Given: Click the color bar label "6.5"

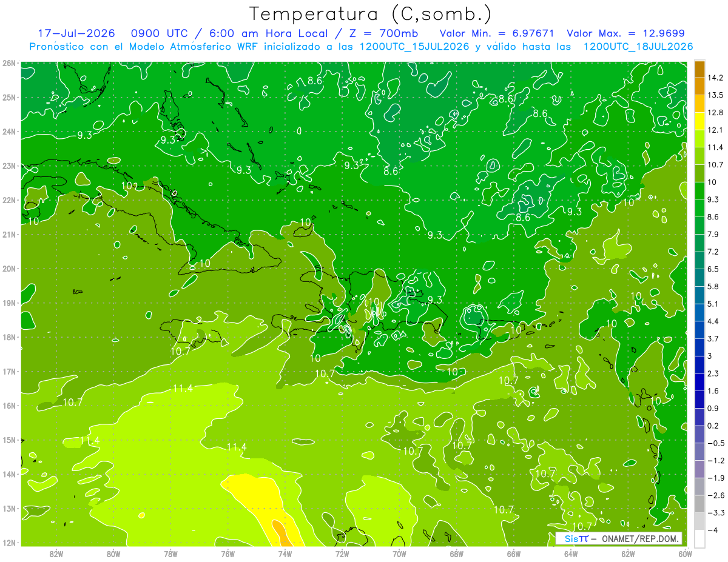Looking at the screenshot, I should coord(713,269).
